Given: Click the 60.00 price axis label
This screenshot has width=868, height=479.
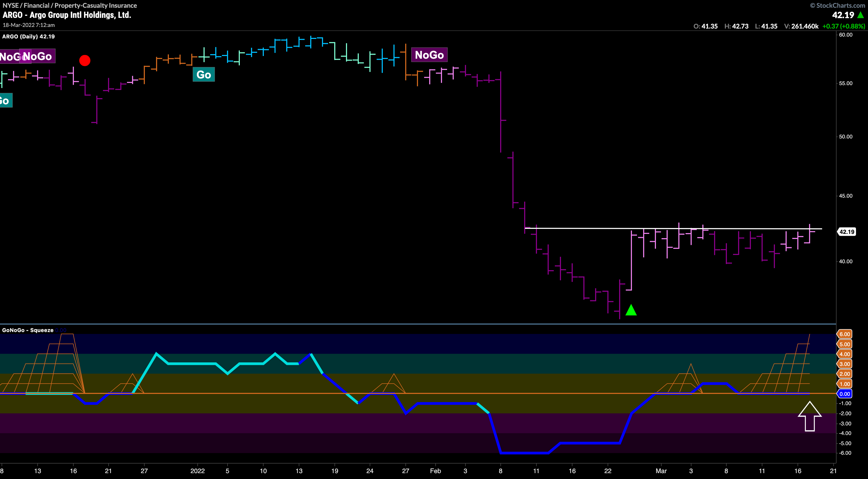Looking at the screenshot, I should pos(846,35).
